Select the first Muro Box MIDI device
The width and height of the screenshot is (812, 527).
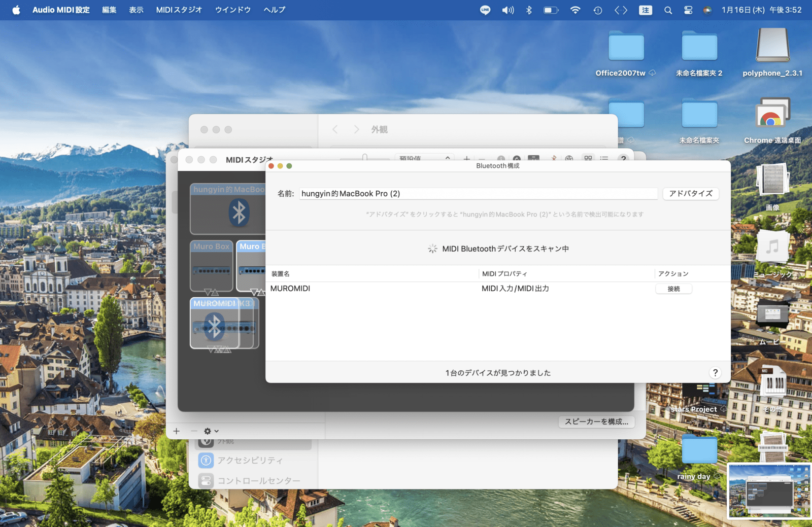[212, 266]
